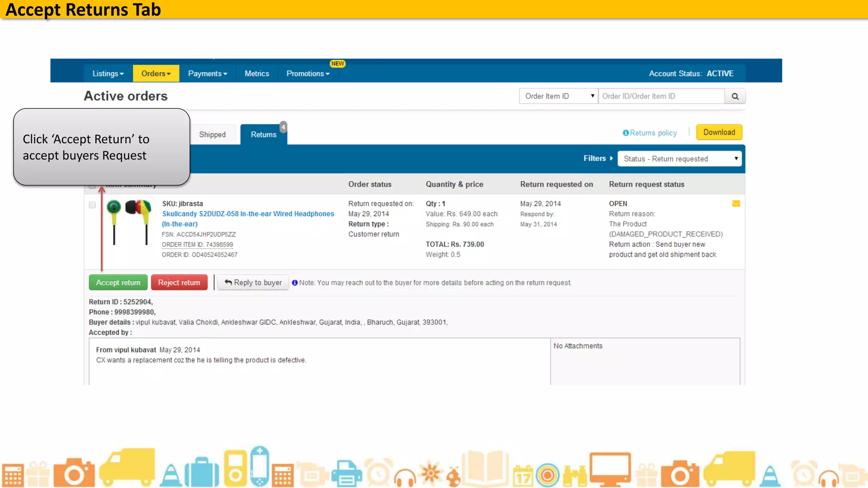Open the yellow envelope message icon
Viewport: 868px width, 488px height.
pyautogui.click(x=736, y=204)
